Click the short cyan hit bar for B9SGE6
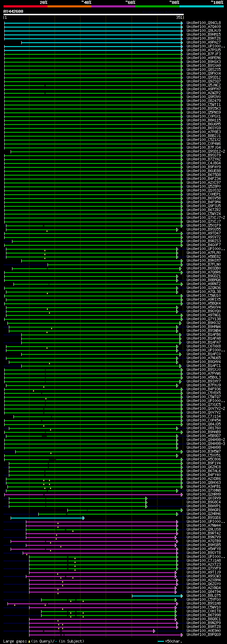 point(48,518)
